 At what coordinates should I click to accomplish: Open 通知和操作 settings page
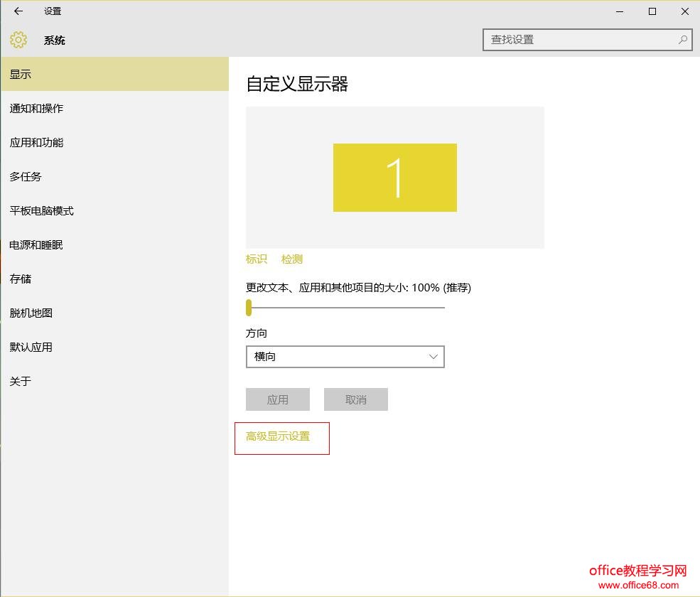click(36, 109)
